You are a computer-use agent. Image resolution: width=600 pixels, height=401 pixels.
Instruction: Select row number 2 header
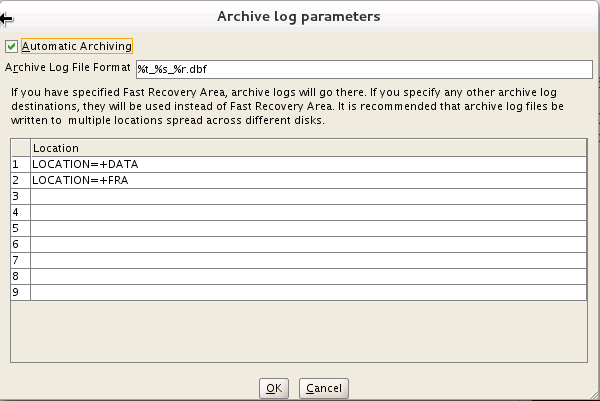coord(20,180)
